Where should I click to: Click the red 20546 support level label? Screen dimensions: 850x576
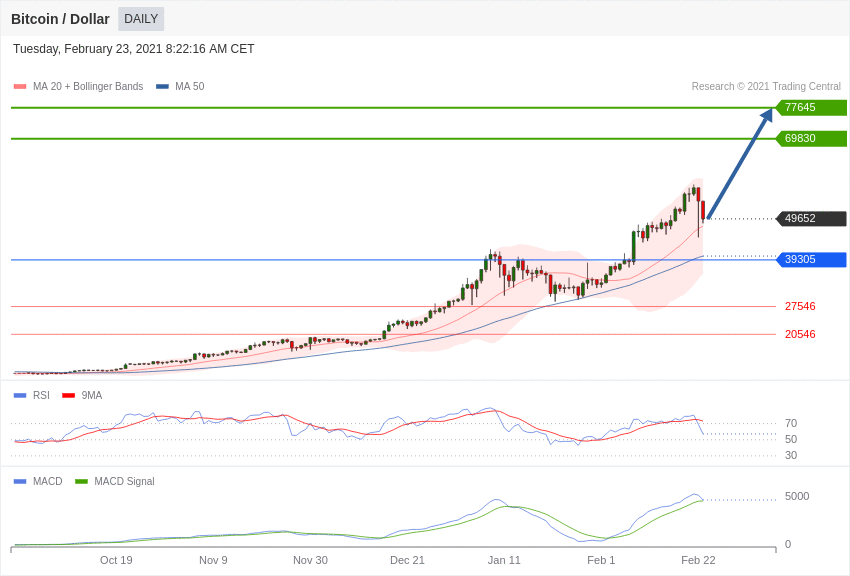click(800, 335)
